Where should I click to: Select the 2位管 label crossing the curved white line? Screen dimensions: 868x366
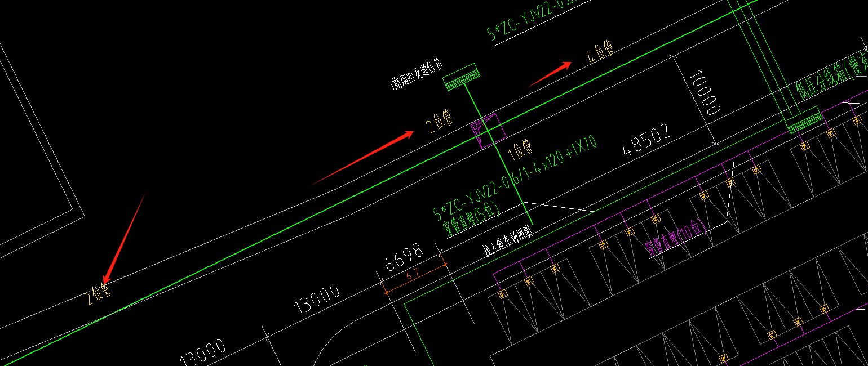(99, 294)
